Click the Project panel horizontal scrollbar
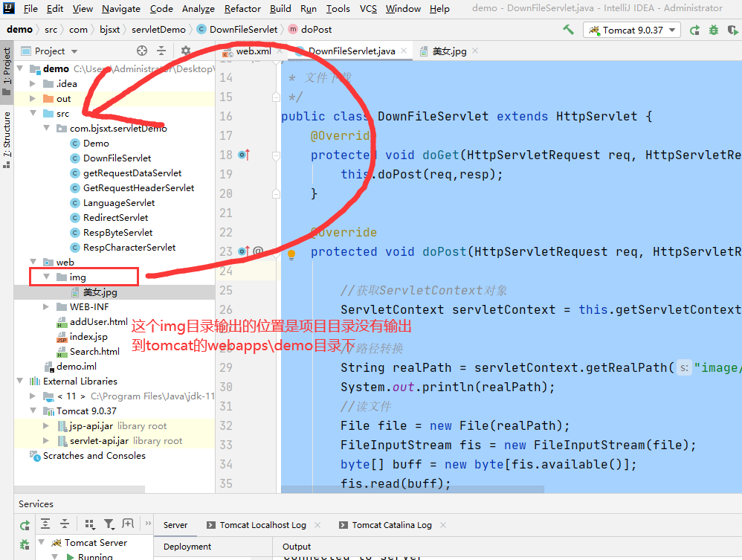 [80, 489]
